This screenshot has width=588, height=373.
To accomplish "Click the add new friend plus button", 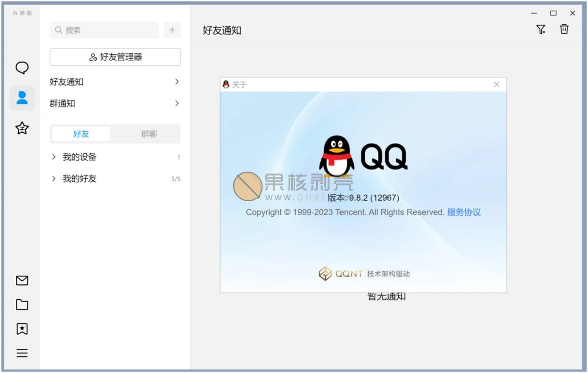I will pyautogui.click(x=172, y=30).
